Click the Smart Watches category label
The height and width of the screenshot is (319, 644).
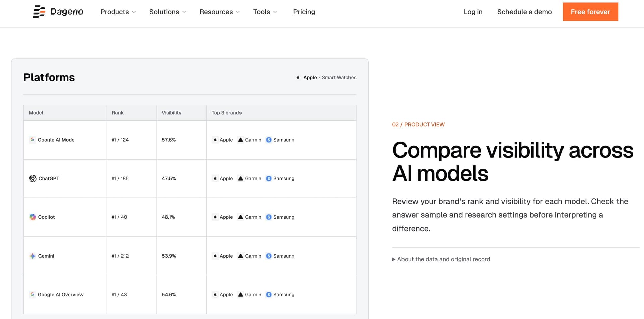[x=339, y=77]
